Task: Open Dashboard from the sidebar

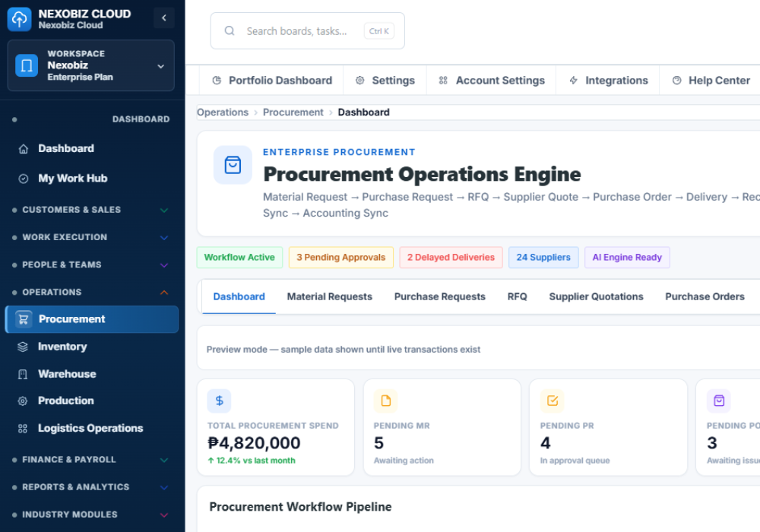Action: [92, 149]
